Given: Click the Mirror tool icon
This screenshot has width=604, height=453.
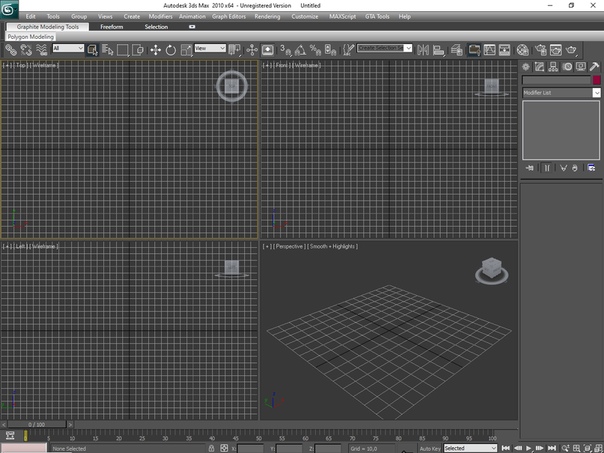Looking at the screenshot, I should (423, 50).
